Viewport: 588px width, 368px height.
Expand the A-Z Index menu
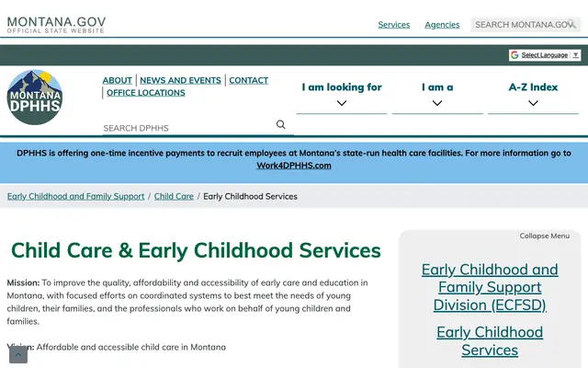[533, 94]
